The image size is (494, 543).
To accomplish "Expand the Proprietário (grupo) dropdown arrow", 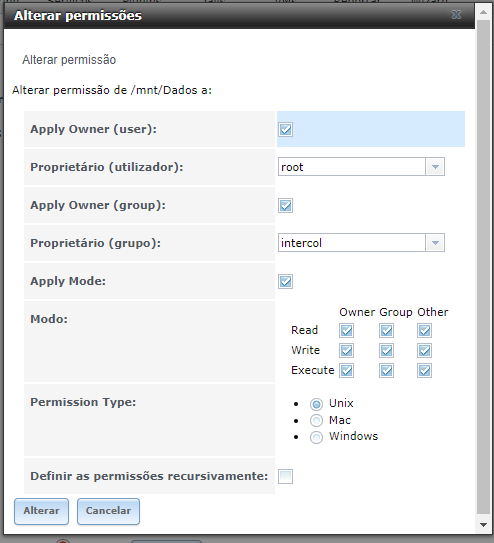I will [x=435, y=243].
